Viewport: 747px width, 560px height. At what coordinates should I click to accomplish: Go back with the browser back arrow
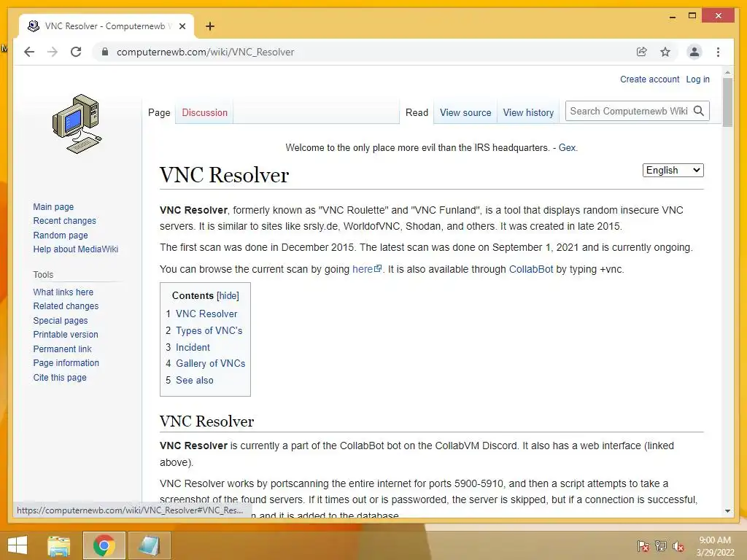pyautogui.click(x=29, y=52)
